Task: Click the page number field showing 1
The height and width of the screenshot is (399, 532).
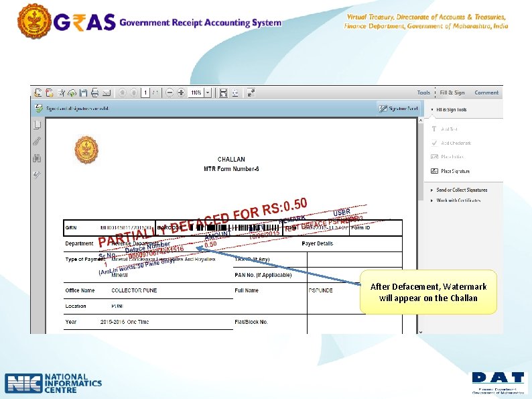Action: tap(145, 93)
